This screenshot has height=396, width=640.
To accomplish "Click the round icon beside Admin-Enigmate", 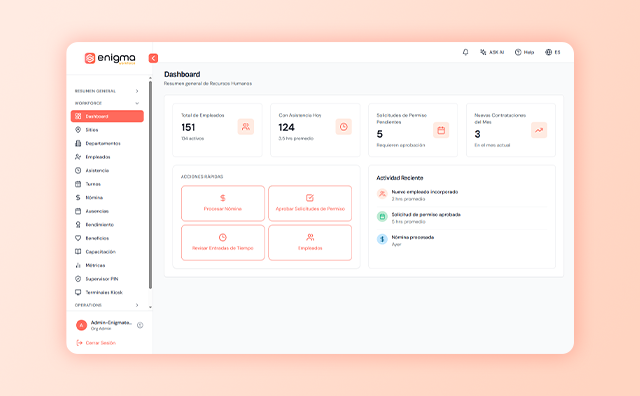I will coord(140,325).
